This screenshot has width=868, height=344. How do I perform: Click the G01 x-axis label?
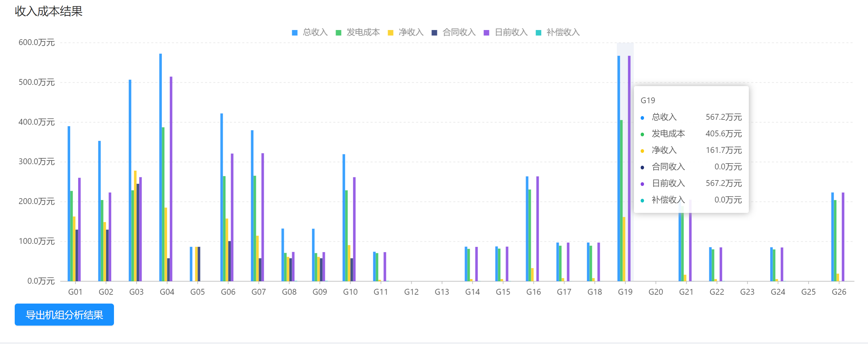click(75, 292)
